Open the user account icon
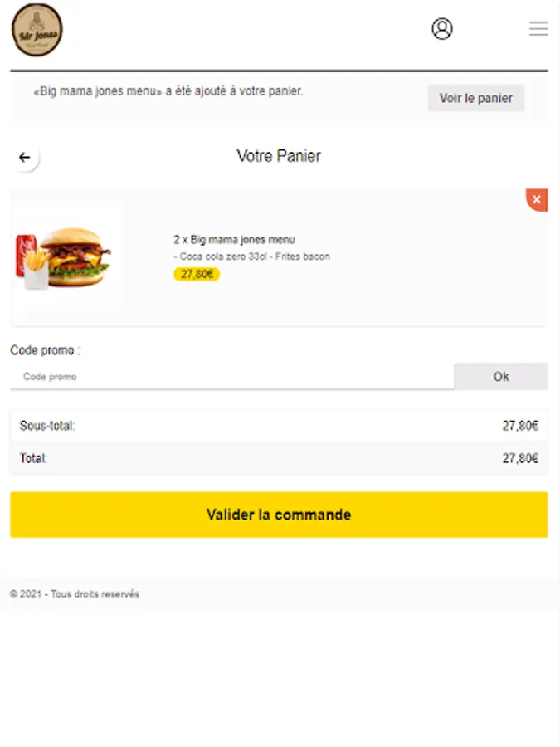Image resolution: width=560 pixels, height=747 pixels. 442,29
